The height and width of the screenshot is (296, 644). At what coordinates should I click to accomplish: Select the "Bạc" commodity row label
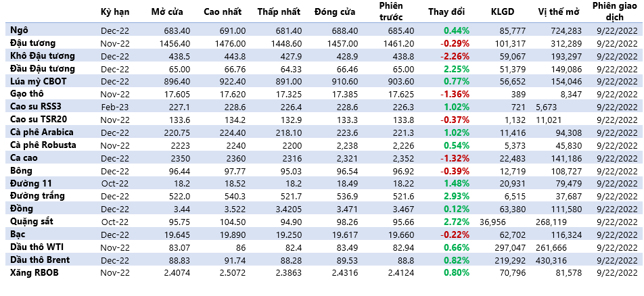(18, 234)
